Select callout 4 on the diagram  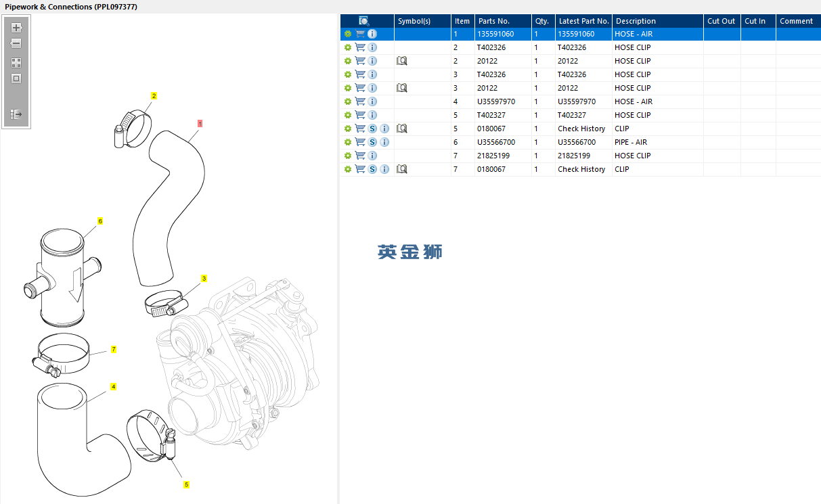pos(113,387)
